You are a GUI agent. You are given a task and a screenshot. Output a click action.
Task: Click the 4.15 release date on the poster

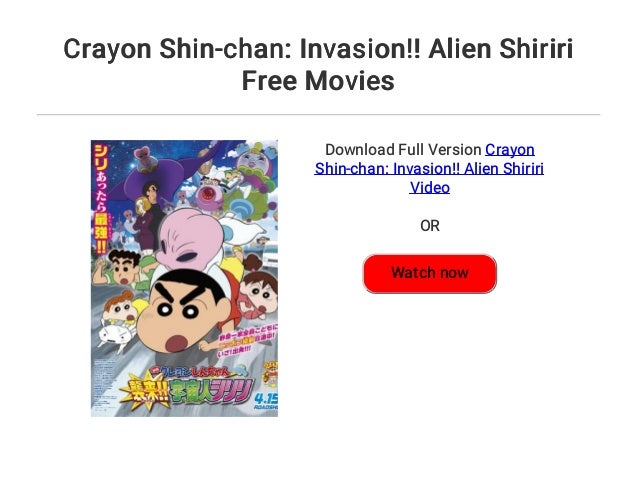(266, 398)
